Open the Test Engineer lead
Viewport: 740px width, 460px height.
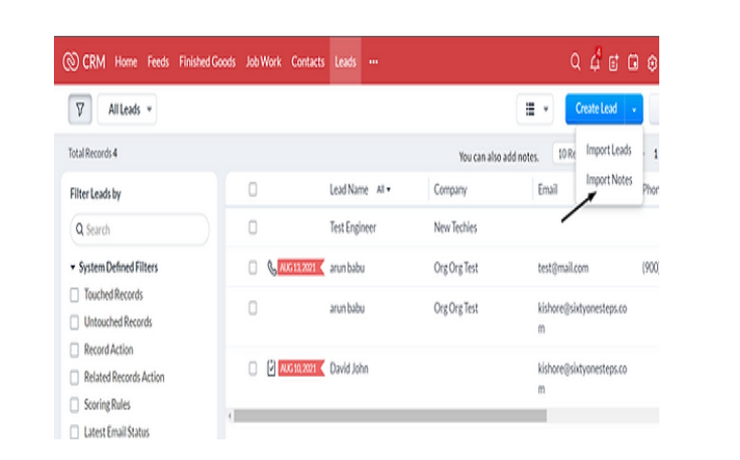point(353,227)
